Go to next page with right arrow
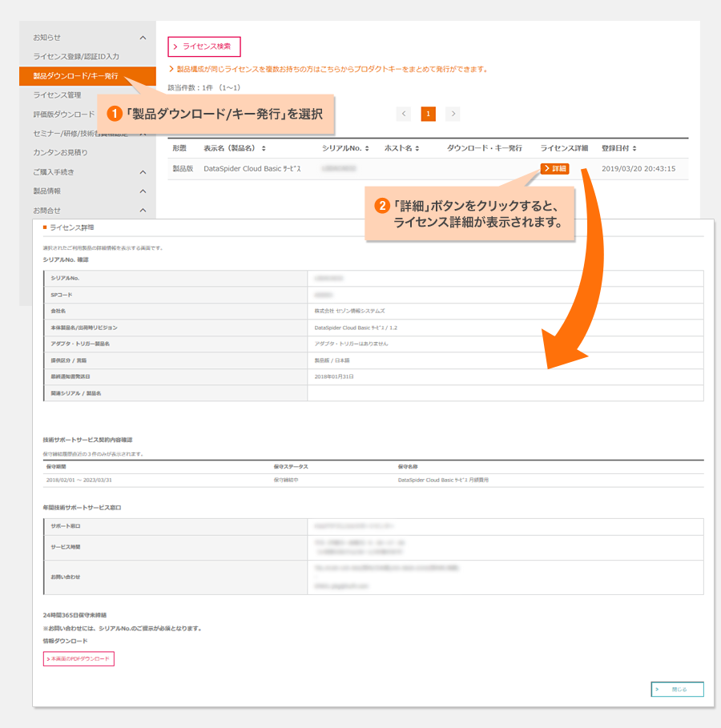 (x=453, y=114)
